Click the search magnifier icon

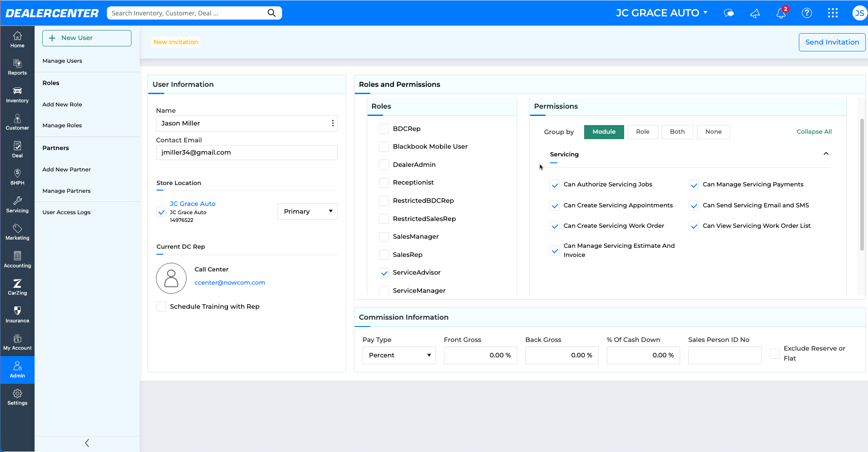click(x=272, y=13)
